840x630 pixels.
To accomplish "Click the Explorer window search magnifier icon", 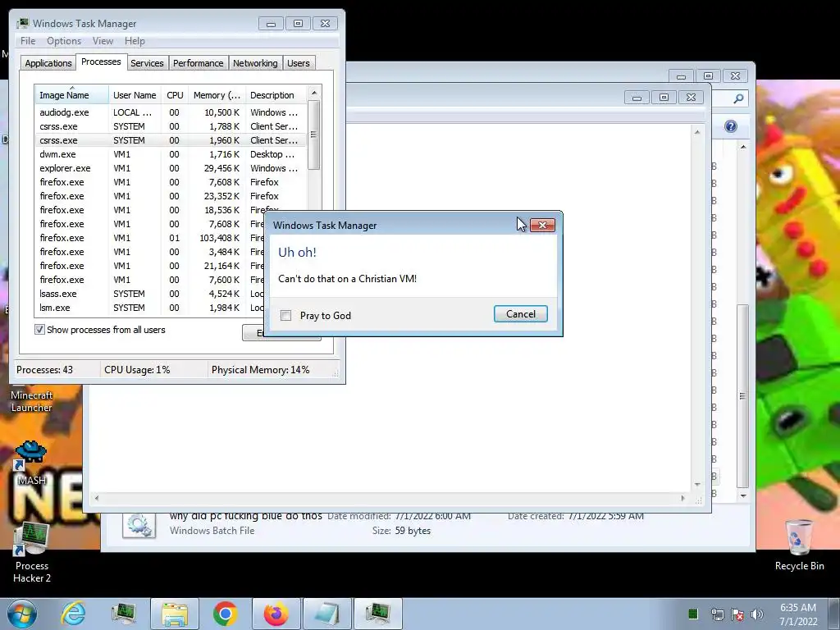I will (x=738, y=98).
